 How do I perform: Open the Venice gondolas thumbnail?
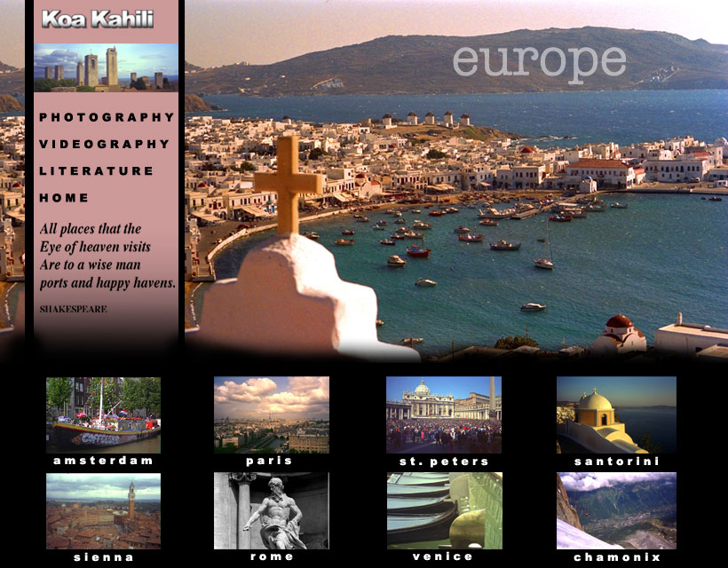point(443,510)
